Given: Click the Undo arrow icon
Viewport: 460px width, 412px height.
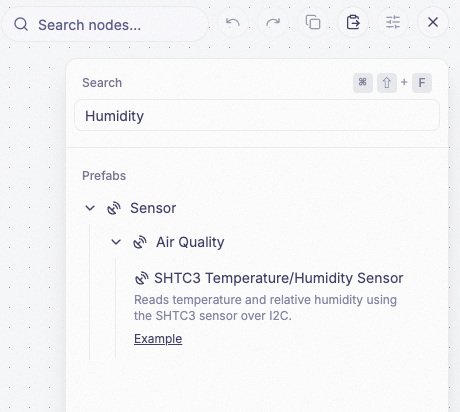Looking at the screenshot, I should pyautogui.click(x=233, y=23).
